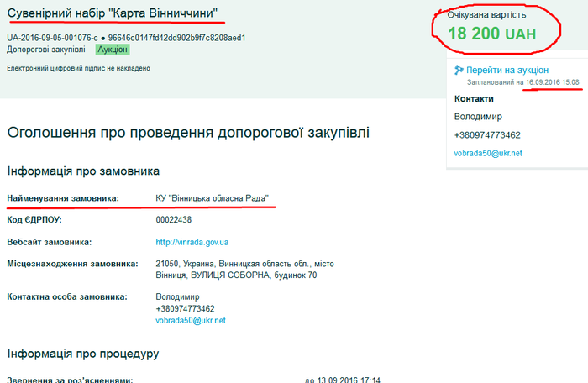Click the auction gavel icon
Screen dimensions: 588x383
[459, 70]
